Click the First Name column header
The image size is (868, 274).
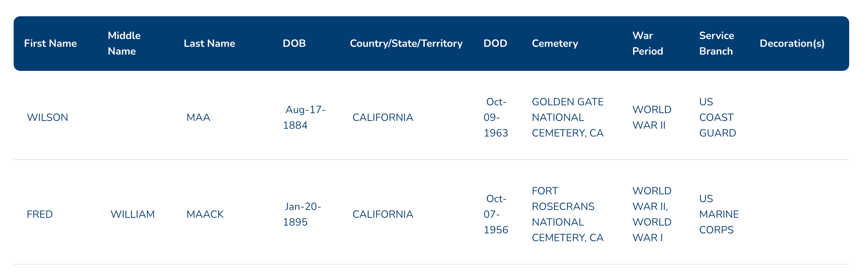[50, 44]
